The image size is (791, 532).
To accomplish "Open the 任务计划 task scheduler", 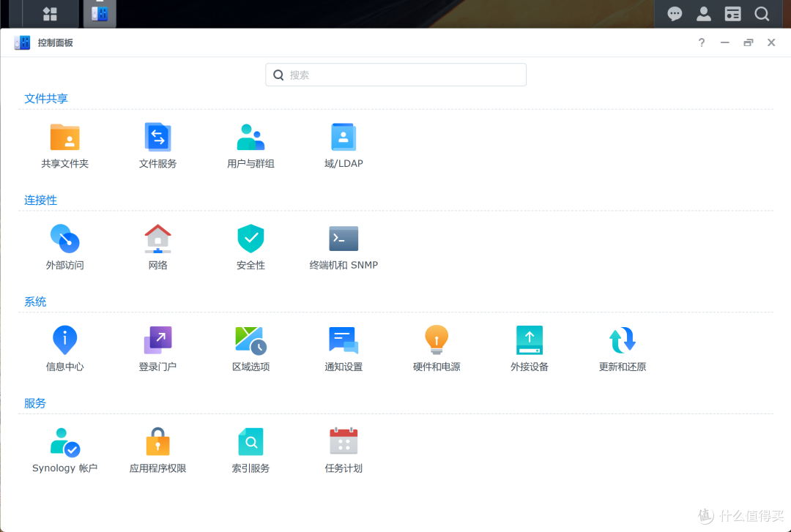I will tap(343, 450).
